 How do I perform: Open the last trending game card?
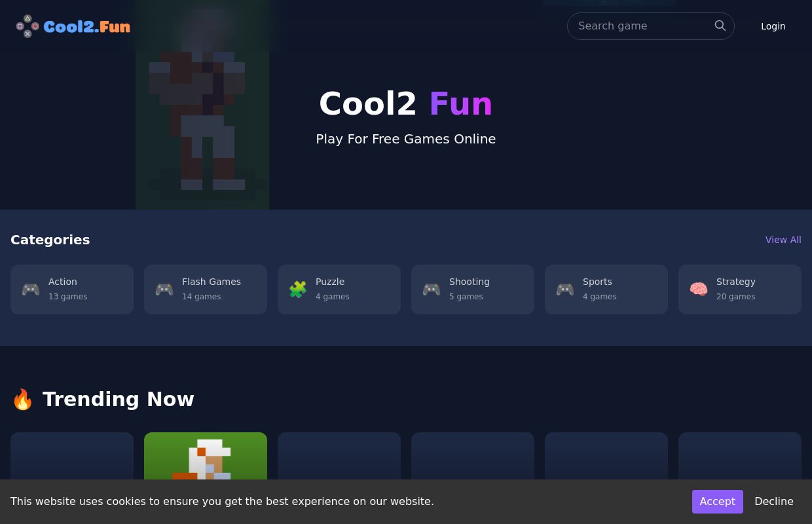point(740,456)
